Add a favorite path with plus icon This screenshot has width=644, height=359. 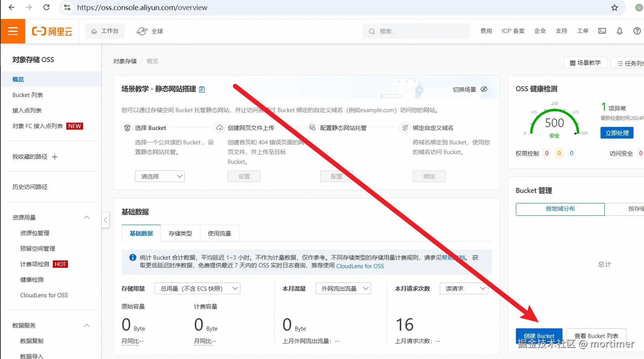click(55, 157)
